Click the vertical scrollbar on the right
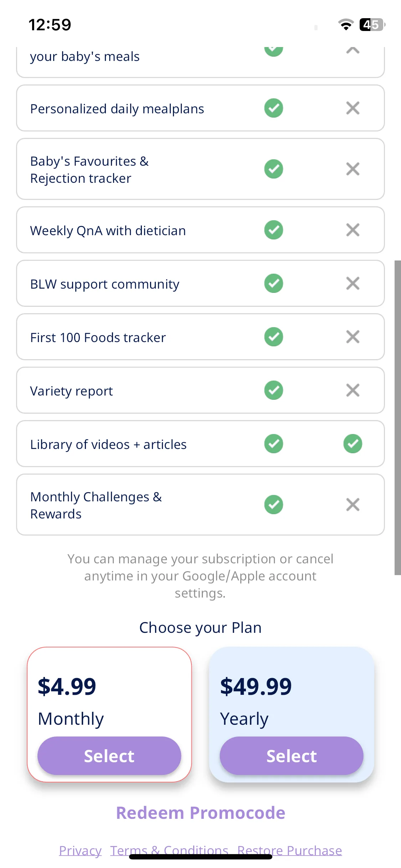401x868 pixels. coord(397,418)
